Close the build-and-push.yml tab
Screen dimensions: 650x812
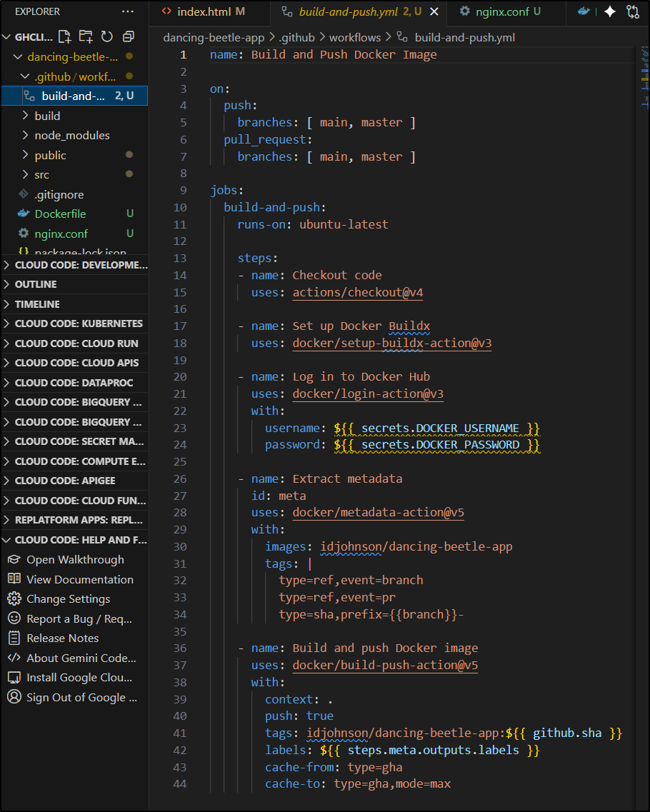coord(434,11)
